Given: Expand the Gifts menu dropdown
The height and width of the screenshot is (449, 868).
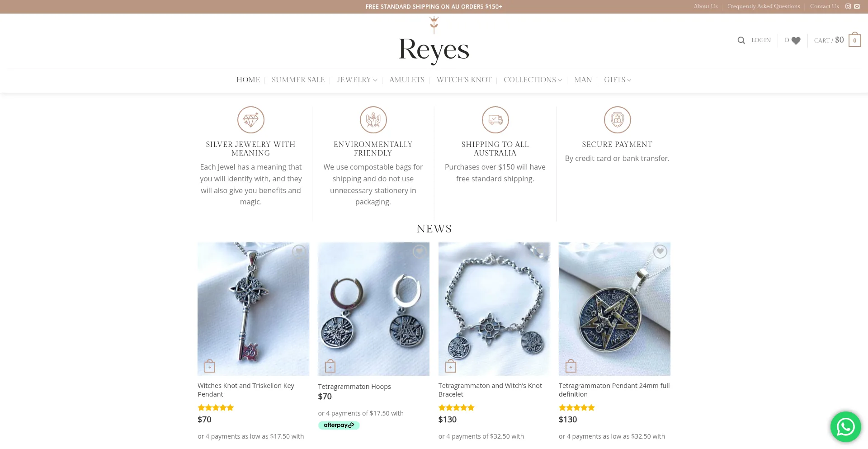Looking at the screenshot, I should pos(618,80).
